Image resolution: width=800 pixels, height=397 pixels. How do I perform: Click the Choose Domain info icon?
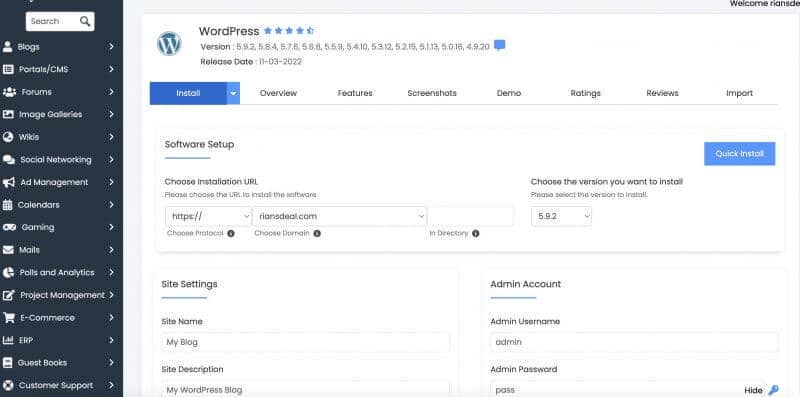317,233
